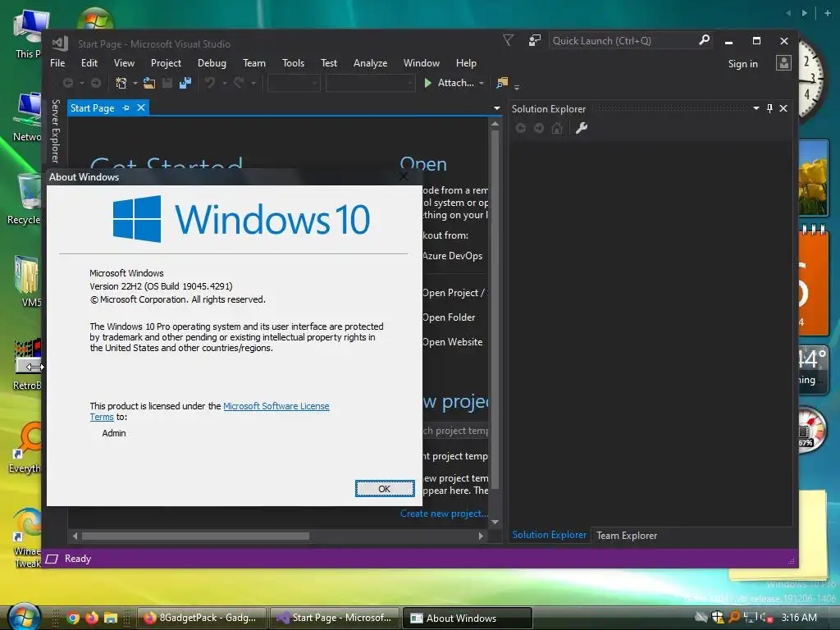This screenshot has height=630, width=840.
Task: Click the Start Page horizontal scrollbar thumb
Action: coord(195,536)
